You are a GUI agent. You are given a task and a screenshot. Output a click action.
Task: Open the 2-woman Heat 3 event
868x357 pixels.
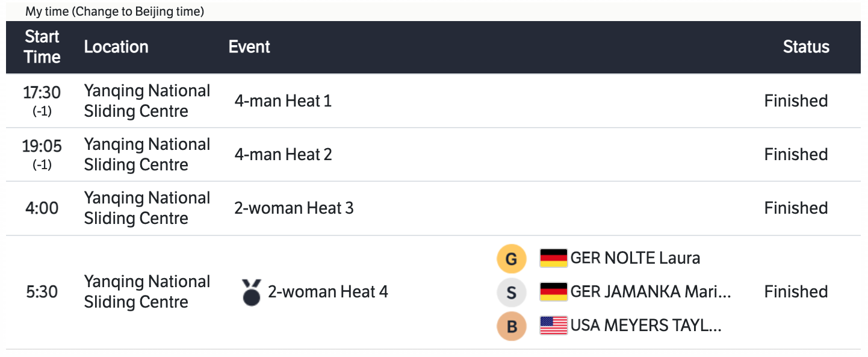pyautogui.click(x=294, y=208)
